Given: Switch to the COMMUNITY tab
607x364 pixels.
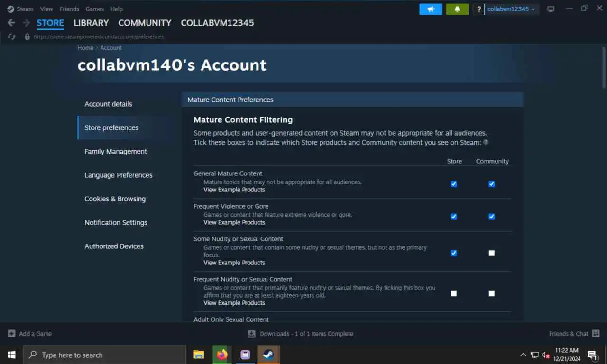Looking at the screenshot, I should (145, 23).
